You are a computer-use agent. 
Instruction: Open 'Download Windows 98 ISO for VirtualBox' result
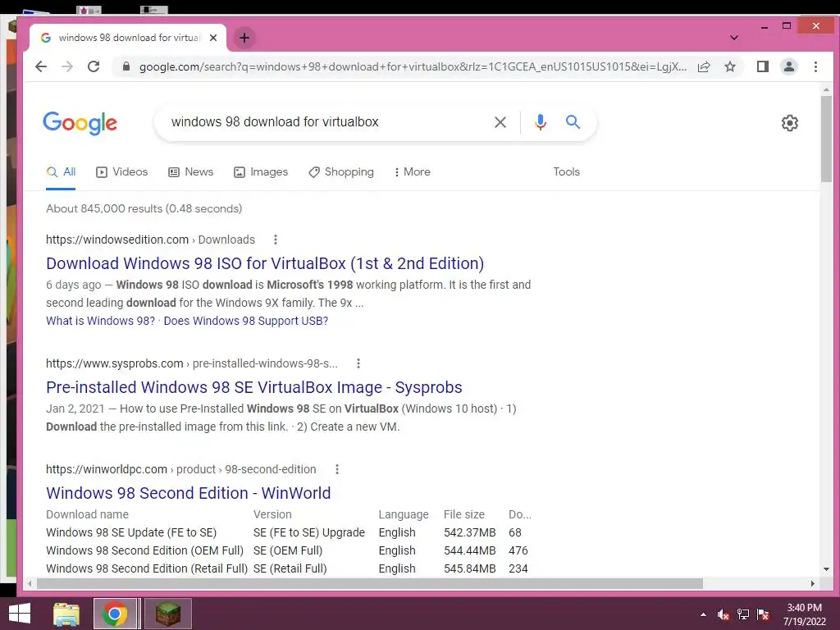(265, 263)
